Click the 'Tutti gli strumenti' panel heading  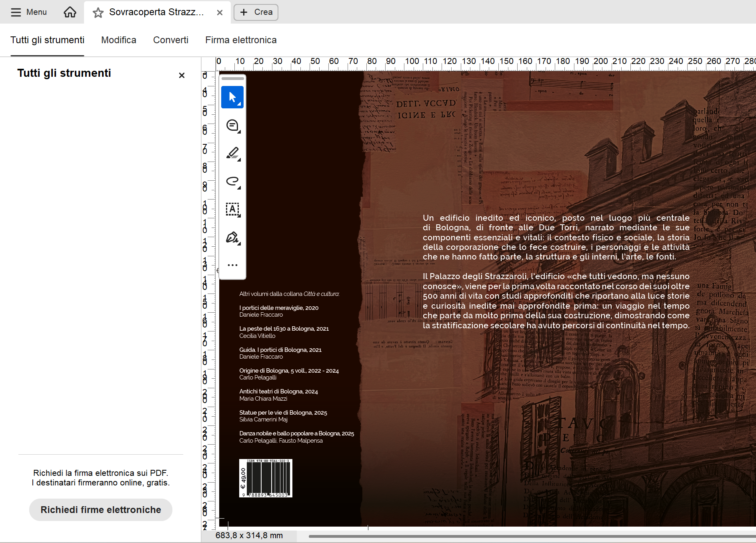click(x=64, y=73)
